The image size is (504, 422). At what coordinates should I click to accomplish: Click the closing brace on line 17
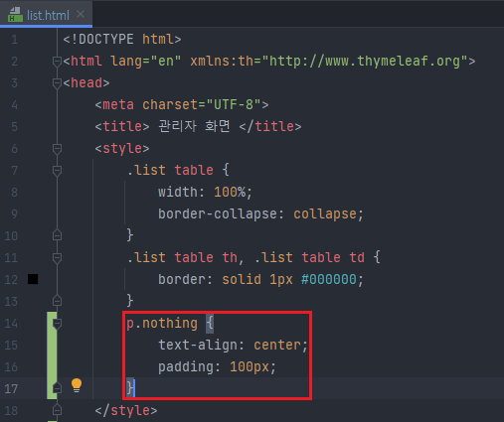pyautogui.click(x=130, y=388)
